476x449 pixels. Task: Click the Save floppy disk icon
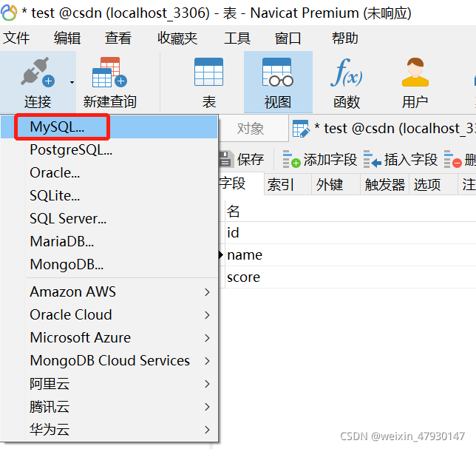[x=226, y=159]
